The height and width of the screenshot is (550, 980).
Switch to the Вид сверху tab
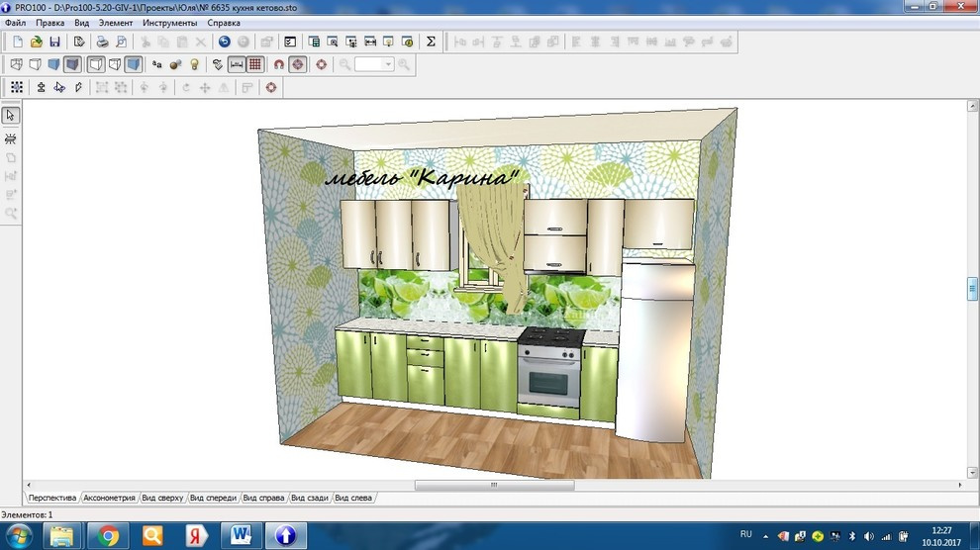[162, 498]
